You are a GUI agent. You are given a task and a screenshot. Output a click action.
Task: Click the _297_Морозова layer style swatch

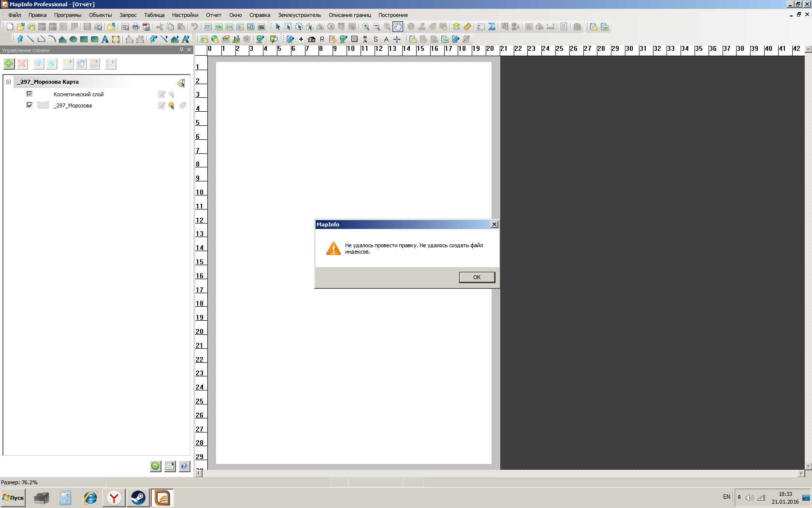click(x=43, y=105)
